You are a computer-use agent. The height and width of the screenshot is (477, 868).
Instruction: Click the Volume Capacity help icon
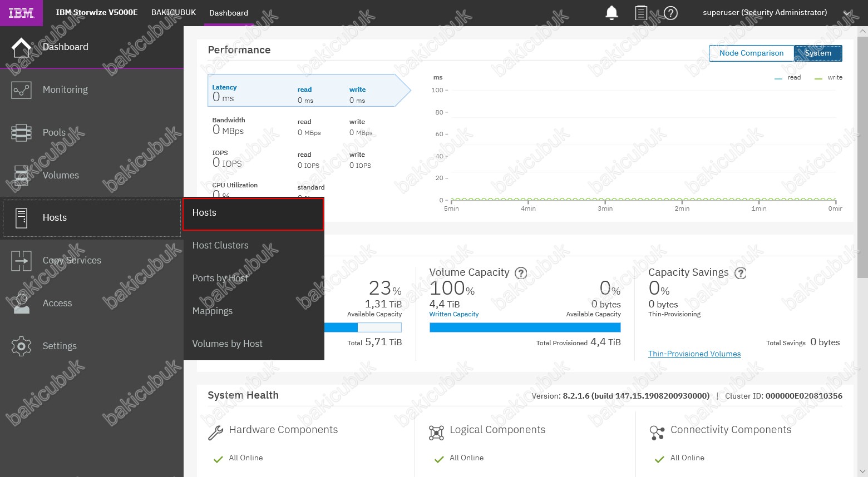pos(521,273)
